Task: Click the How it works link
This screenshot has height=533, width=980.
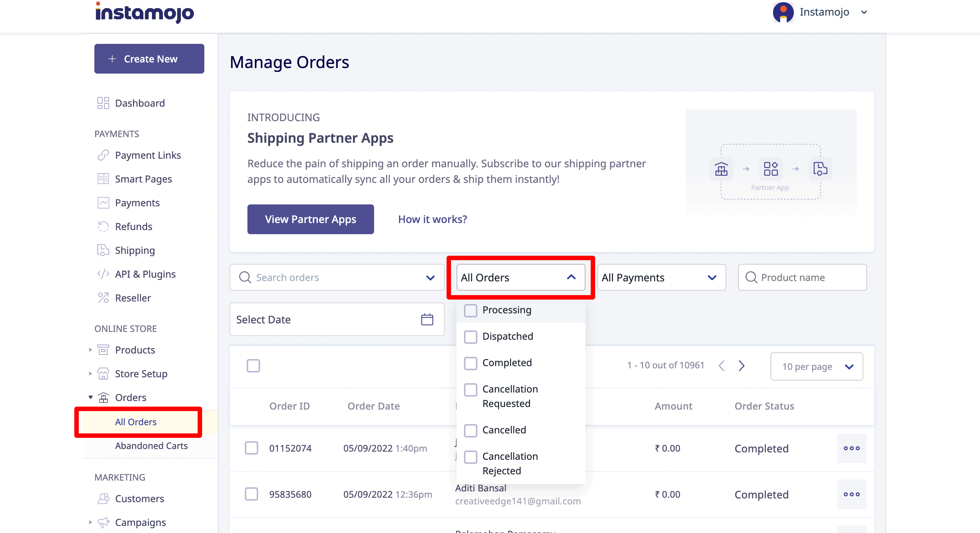Action: pyautogui.click(x=432, y=219)
